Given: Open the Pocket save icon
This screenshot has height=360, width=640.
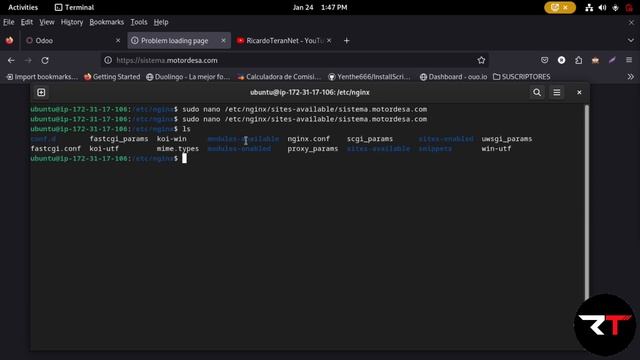Looking at the screenshot, I should (x=544, y=60).
